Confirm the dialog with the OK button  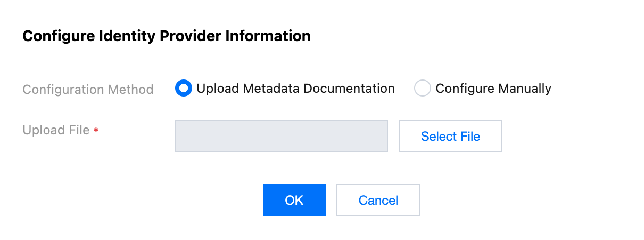(294, 200)
